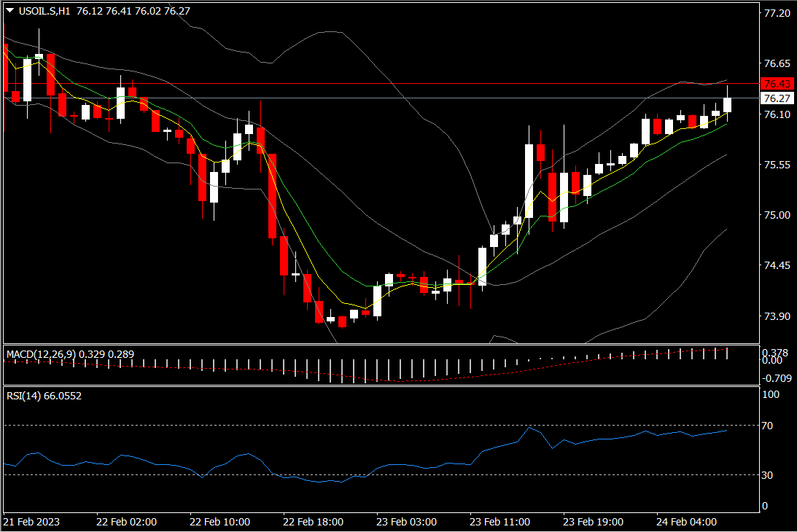Click the white 76.27 current price label
The height and width of the screenshot is (532, 797).
(777, 98)
